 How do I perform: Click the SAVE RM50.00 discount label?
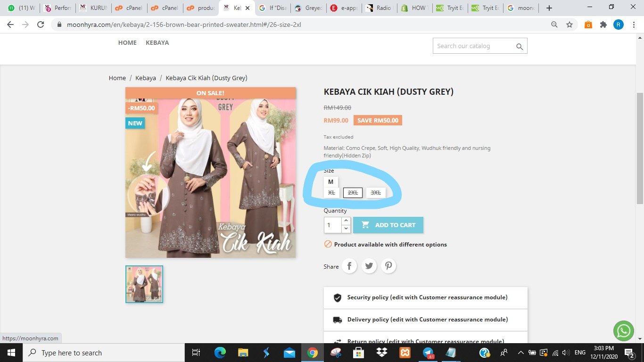click(x=378, y=120)
